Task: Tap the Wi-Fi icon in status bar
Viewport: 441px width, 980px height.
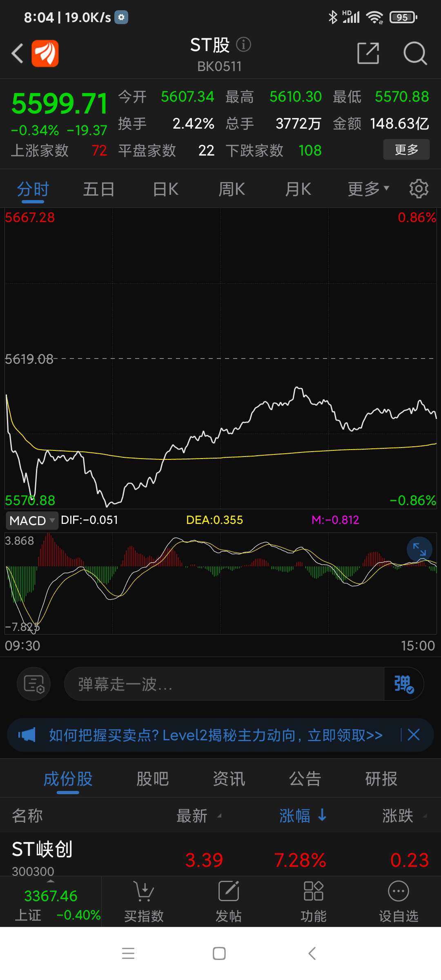Action: pyautogui.click(x=374, y=17)
